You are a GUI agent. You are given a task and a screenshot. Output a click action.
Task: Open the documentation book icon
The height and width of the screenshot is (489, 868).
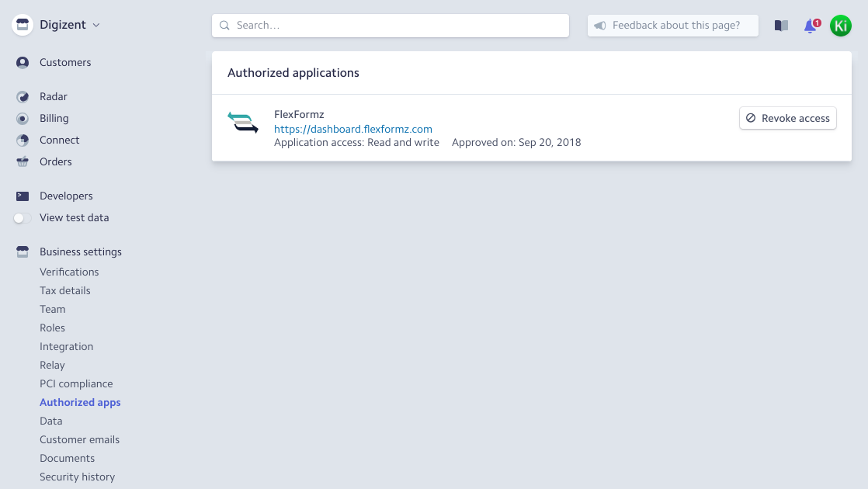(780, 25)
